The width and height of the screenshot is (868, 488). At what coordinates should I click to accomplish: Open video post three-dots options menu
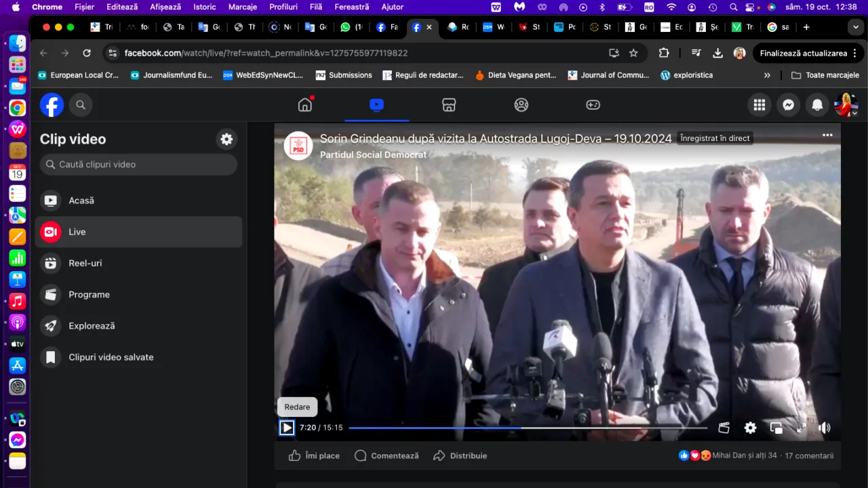(x=827, y=135)
